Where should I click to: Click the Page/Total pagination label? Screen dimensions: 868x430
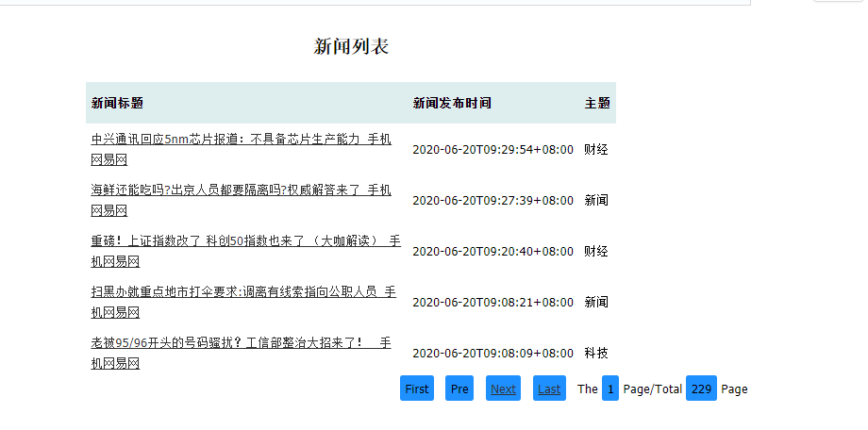pos(652,389)
